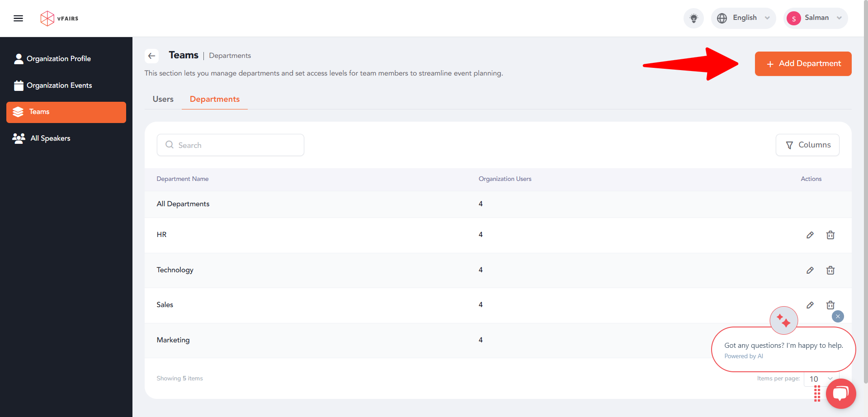Open the Columns filter button
Screen dimensions: 868x417
[x=807, y=145]
